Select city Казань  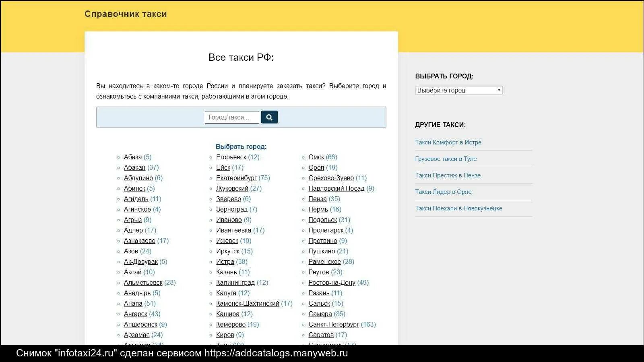[x=227, y=272]
